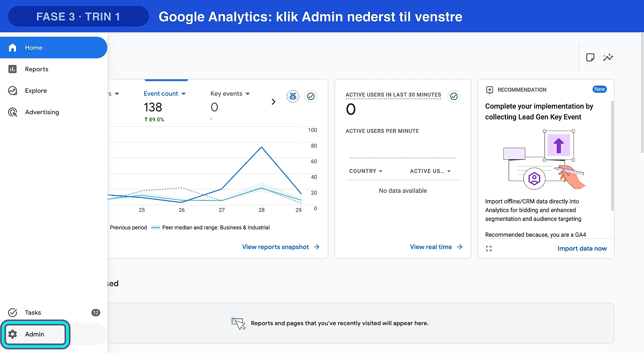Image resolution: width=644 pixels, height=353 pixels.
Task: Click the Tasks checkmark icon
Action: pyautogui.click(x=12, y=313)
